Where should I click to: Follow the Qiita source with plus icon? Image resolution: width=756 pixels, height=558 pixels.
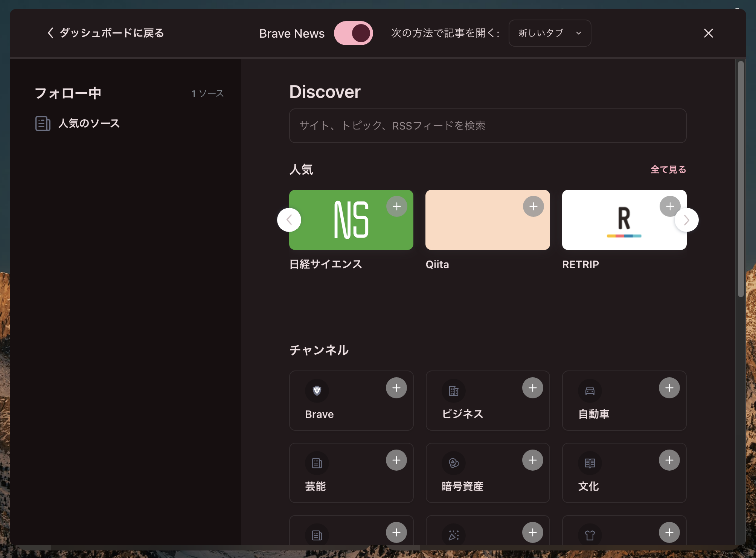click(533, 206)
